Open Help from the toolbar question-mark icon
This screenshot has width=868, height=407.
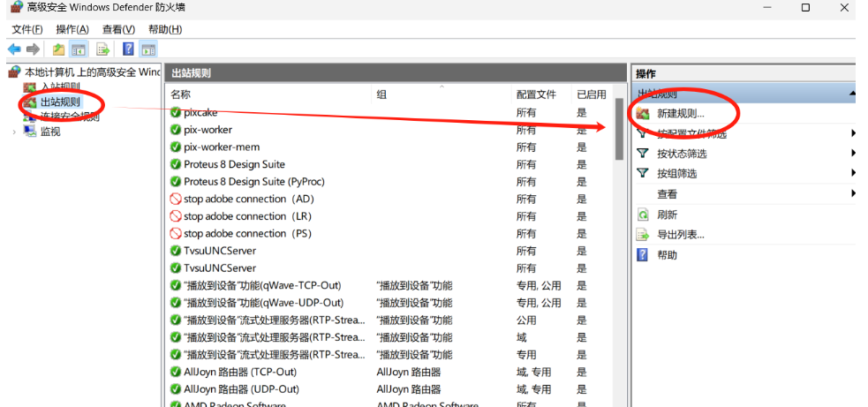click(x=128, y=49)
